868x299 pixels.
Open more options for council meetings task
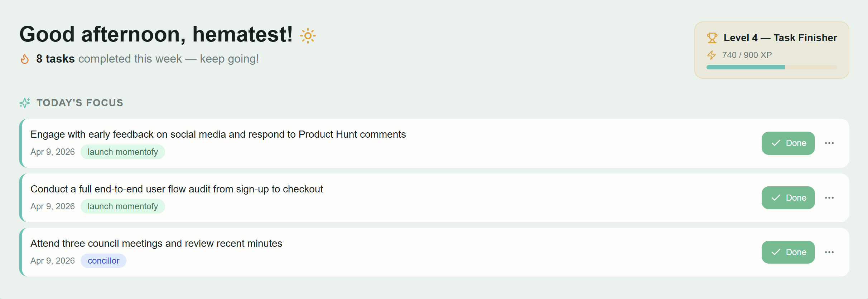tap(829, 252)
